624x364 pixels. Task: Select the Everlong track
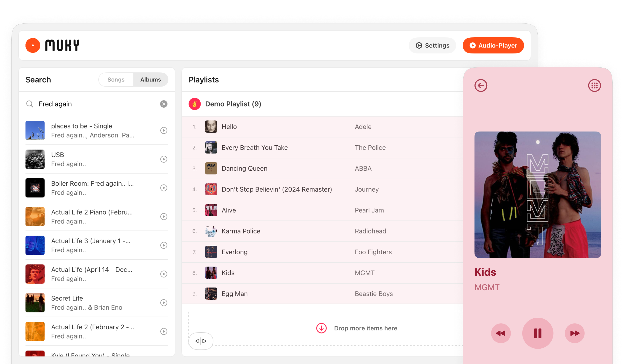pyautogui.click(x=322, y=252)
